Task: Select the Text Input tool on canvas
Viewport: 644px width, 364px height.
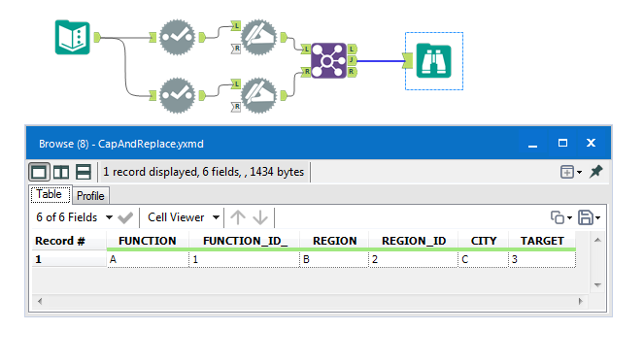Action: [73, 37]
